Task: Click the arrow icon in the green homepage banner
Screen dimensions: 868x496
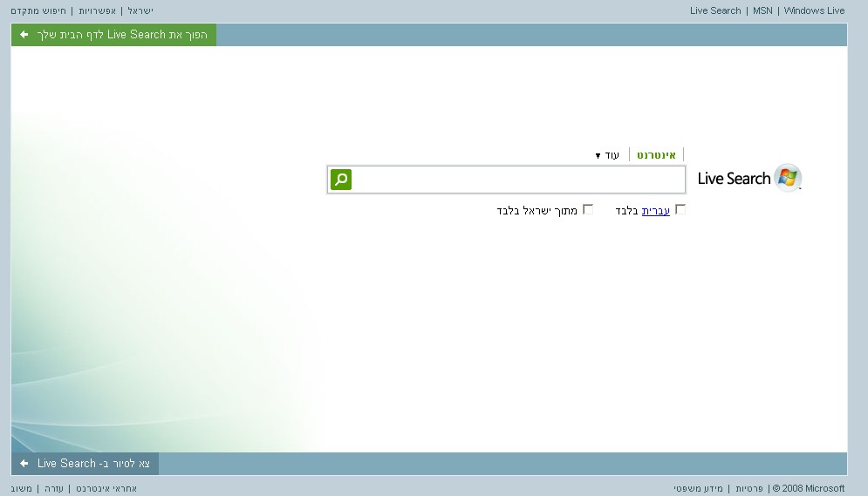Action: (x=24, y=35)
